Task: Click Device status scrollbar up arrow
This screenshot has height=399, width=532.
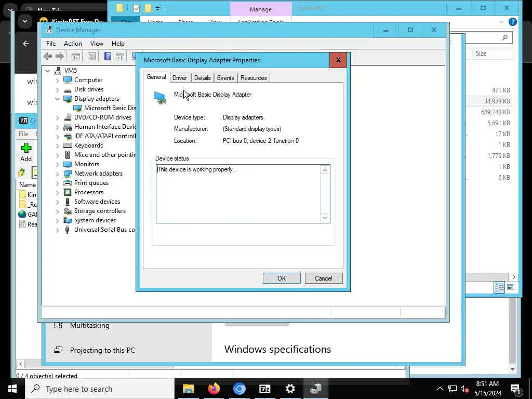Action: [325, 170]
